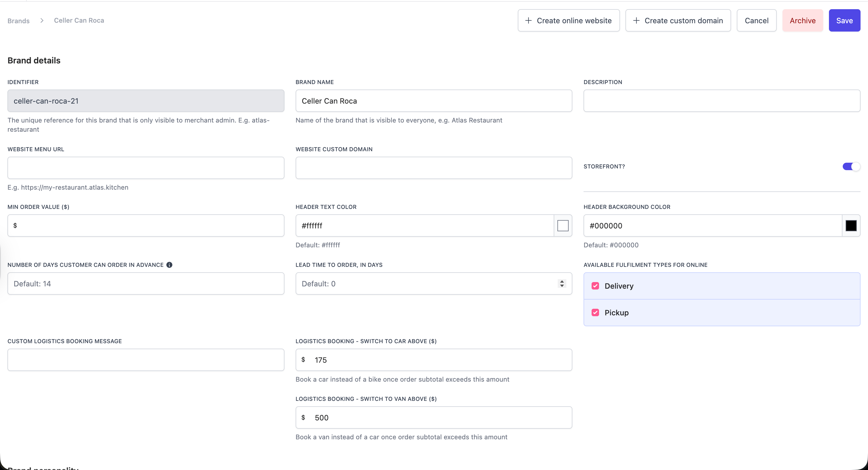The width and height of the screenshot is (868, 470).
Task: Click the plus icon in Create online website
Action: (528, 21)
